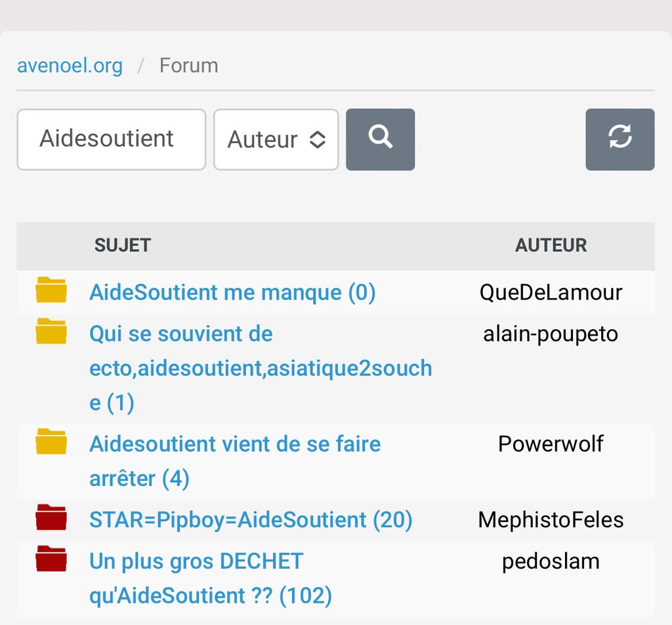
Task: Click the Aidesoutient search input field
Action: tap(111, 139)
